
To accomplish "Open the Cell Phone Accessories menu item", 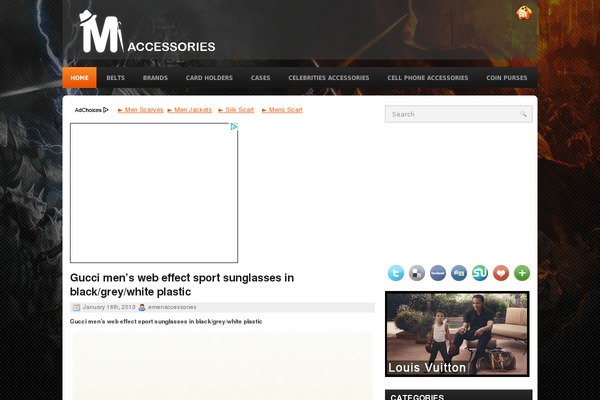I will [428, 78].
